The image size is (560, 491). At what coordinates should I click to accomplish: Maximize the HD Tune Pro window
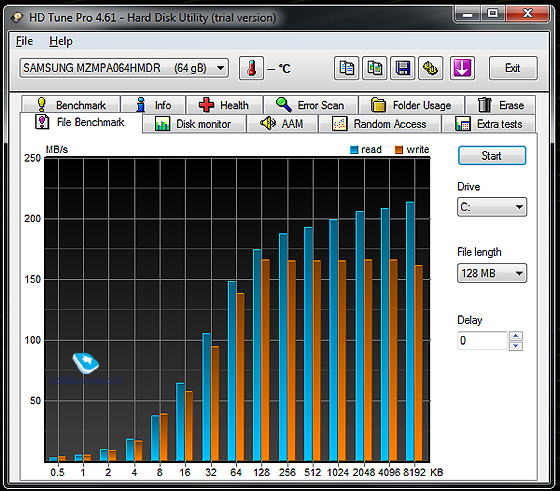tap(493, 14)
